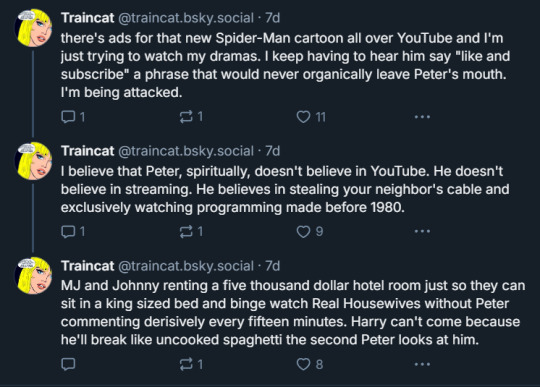Open Traincat avatar on third post
Viewport: 540px width, 387px height.
coord(33,275)
